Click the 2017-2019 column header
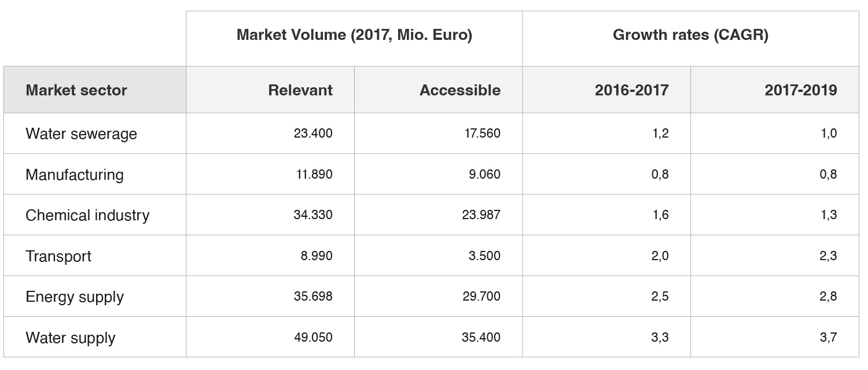The image size is (868, 370). point(800,90)
